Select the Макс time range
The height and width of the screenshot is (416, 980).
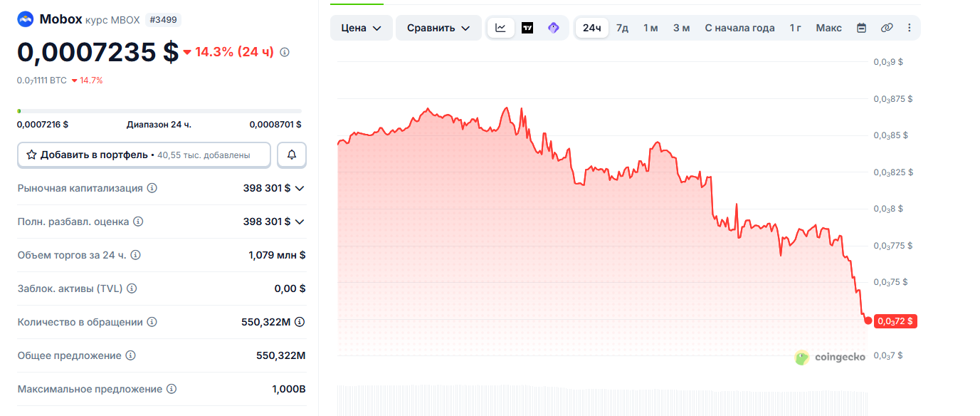828,28
